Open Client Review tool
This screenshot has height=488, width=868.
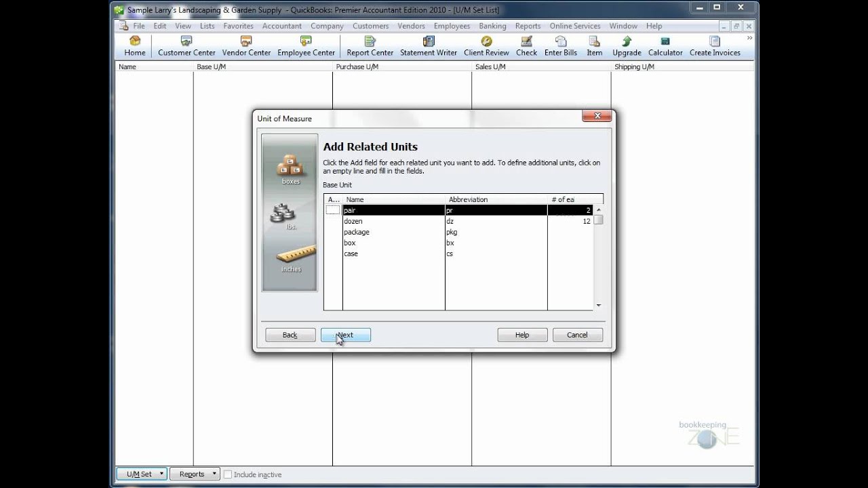pos(486,47)
